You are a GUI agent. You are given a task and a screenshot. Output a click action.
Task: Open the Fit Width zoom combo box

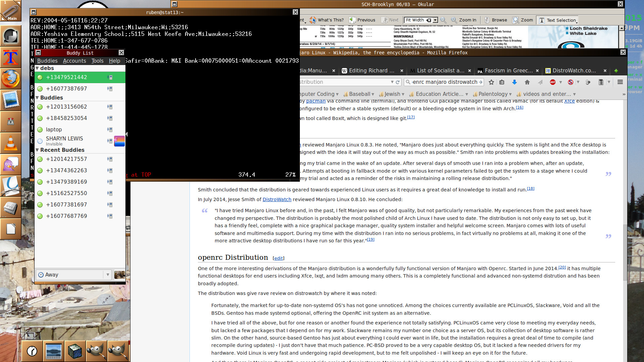tap(435, 20)
